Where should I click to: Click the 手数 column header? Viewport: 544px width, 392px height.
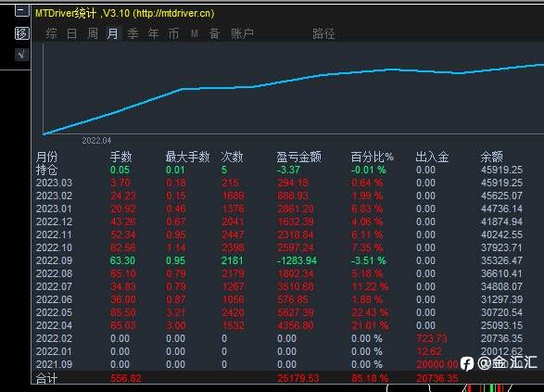coord(120,157)
